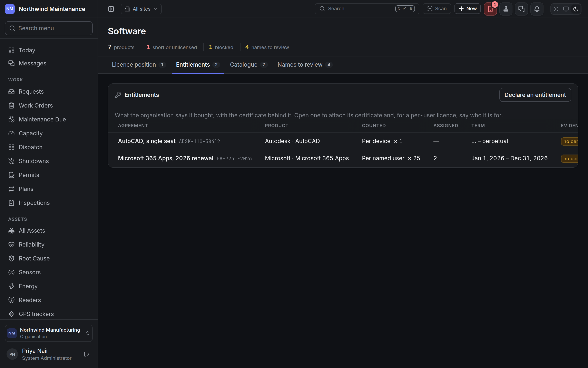
Task: Open Sensors page
Action: click(49, 272)
